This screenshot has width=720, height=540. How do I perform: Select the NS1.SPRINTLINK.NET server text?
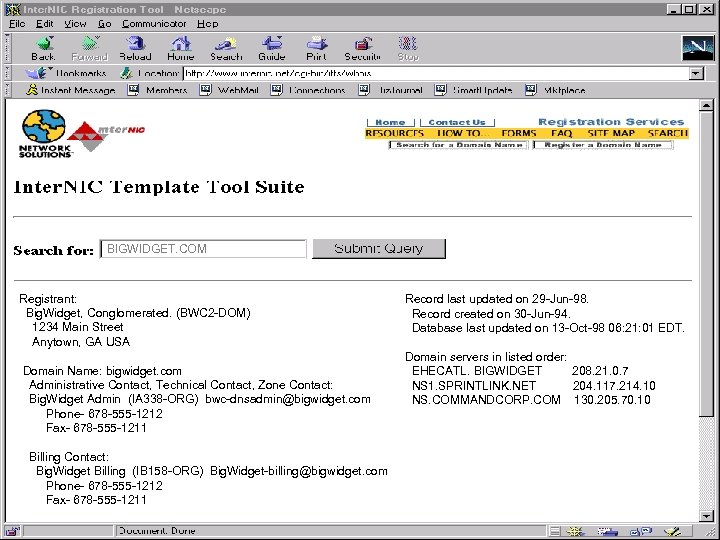pos(474,386)
